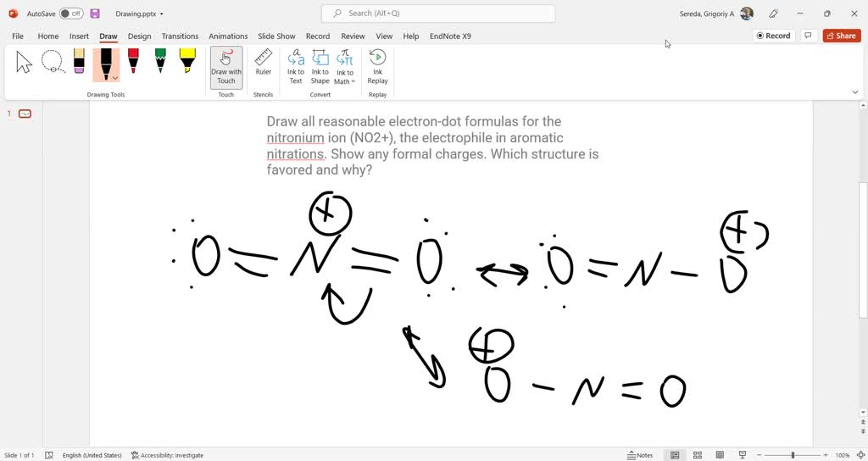Click the Ruler stencil icon
Screen dimensions: 868x461
click(x=264, y=63)
